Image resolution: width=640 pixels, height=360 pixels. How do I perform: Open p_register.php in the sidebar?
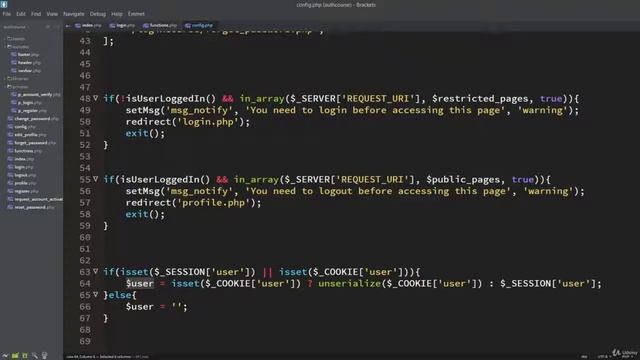(32, 111)
